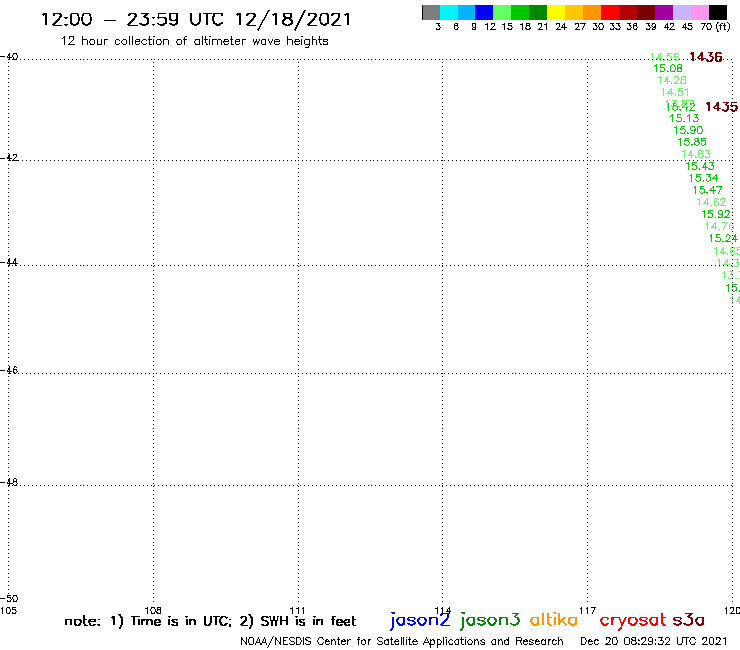Click the jason3 satellite label
The width and height of the screenshot is (740, 650).
click(490, 620)
